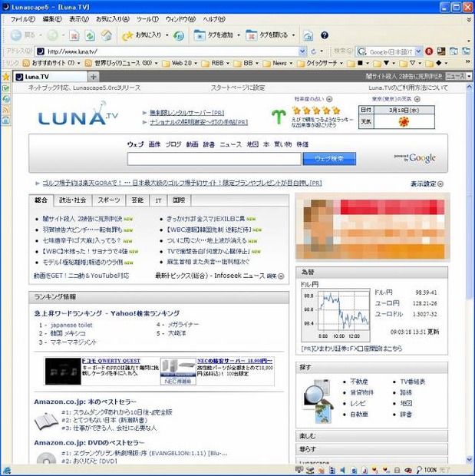Image resolution: width=475 pixels, height=476 pixels.
Task: Open the 表示設定 display settings expander
Action: [427, 183]
